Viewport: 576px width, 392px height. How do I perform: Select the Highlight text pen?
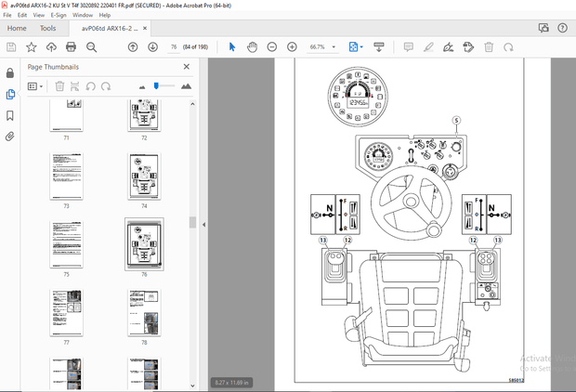tap(428, 47)
